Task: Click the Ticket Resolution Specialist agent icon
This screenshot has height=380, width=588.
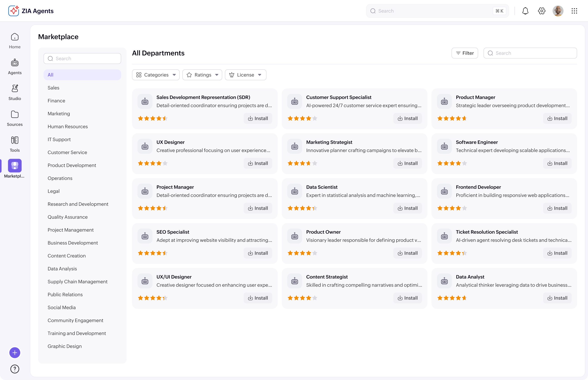Action: coord(444,236)
